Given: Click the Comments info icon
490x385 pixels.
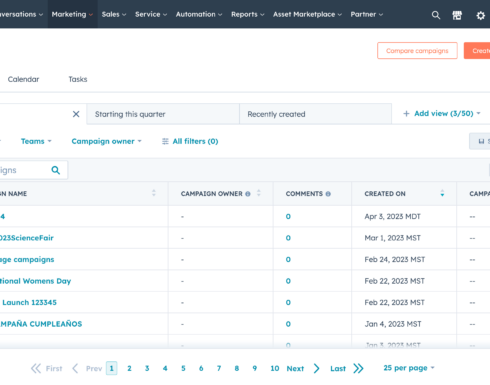Looking at the screenshot, I should pos(328,194).
